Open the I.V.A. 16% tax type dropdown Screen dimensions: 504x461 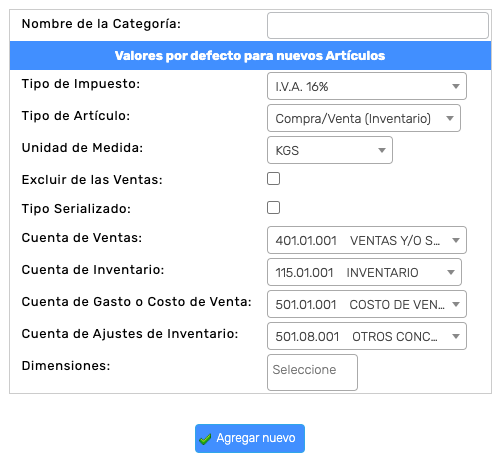pos(367,86)
